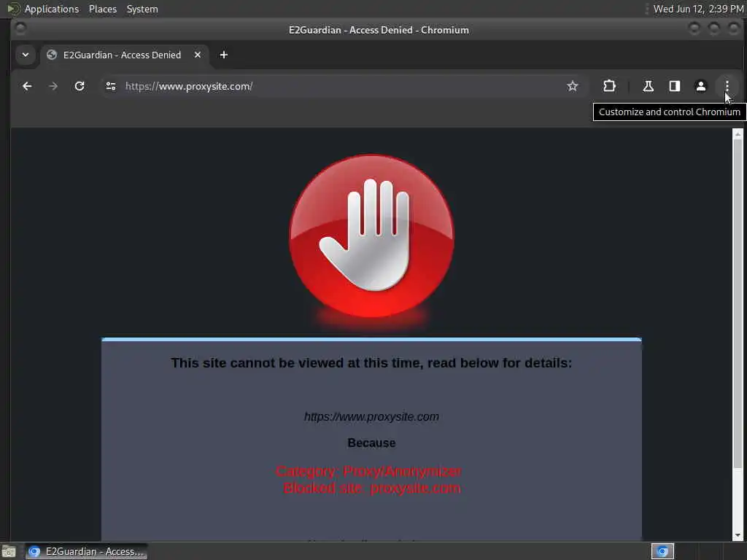The width and height of the screenshot is (747, 560).
Task: Click the page's vertical scrollbar thumb
Action: tap(738, 303)
